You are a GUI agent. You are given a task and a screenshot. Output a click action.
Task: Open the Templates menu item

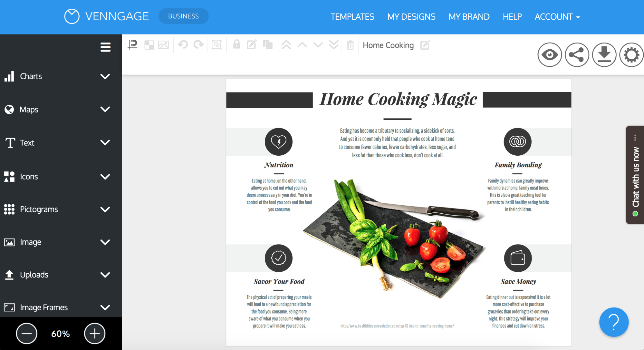(352, 17)
